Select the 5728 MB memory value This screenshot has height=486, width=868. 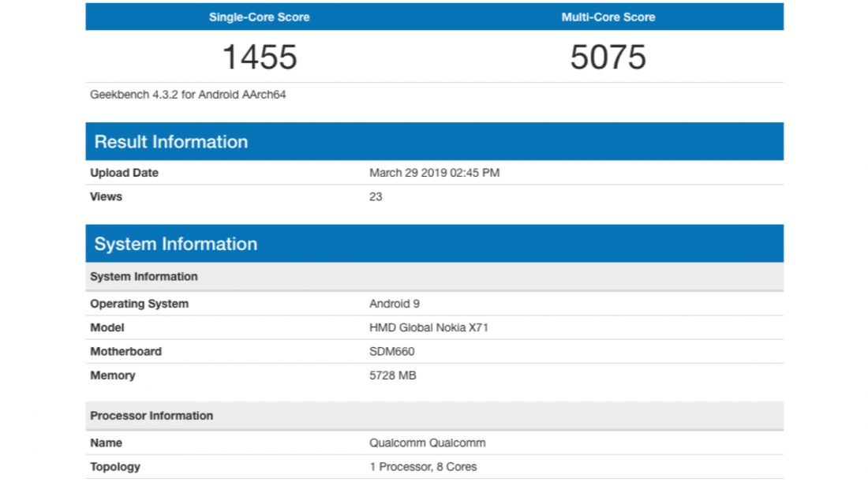pos(392,376)
